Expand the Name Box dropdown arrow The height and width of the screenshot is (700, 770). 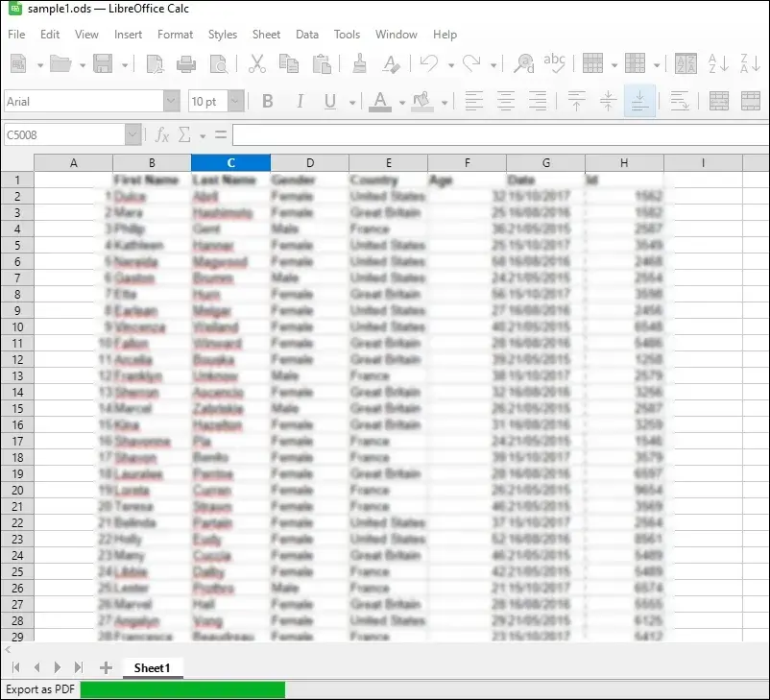point(132,134)
